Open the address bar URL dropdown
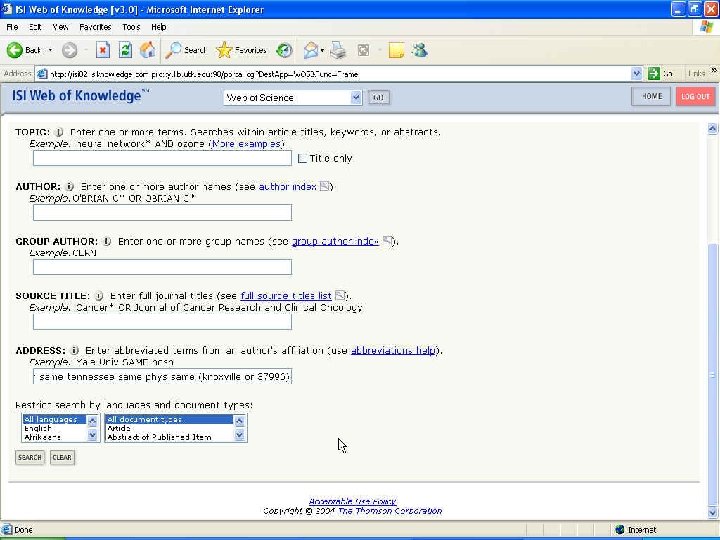This screenshot has width=720, height=540. (636, 73)
